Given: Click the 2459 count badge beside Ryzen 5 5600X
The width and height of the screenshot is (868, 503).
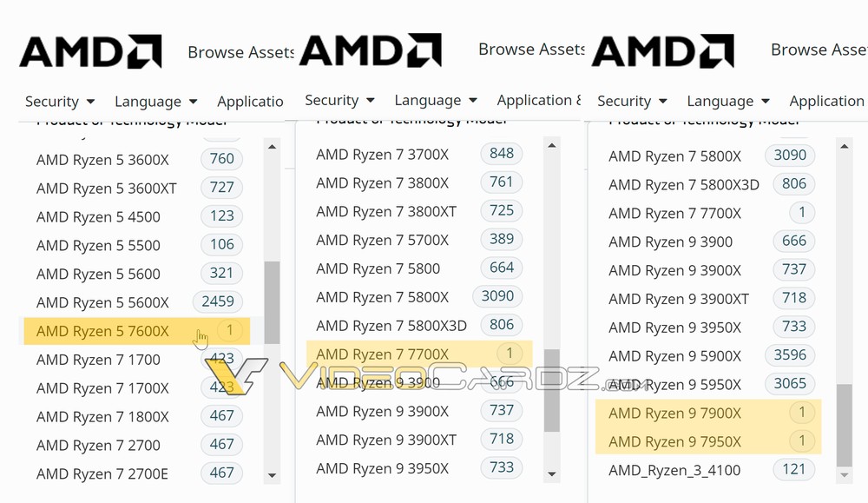Looking at the screenshot, I should coord(218,301).
